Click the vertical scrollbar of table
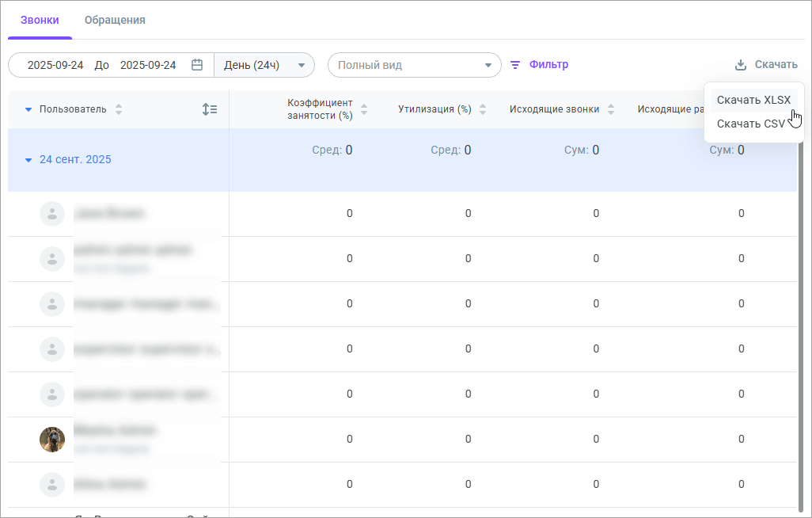This screenshot has height=518, width=812. pos(801,317)
